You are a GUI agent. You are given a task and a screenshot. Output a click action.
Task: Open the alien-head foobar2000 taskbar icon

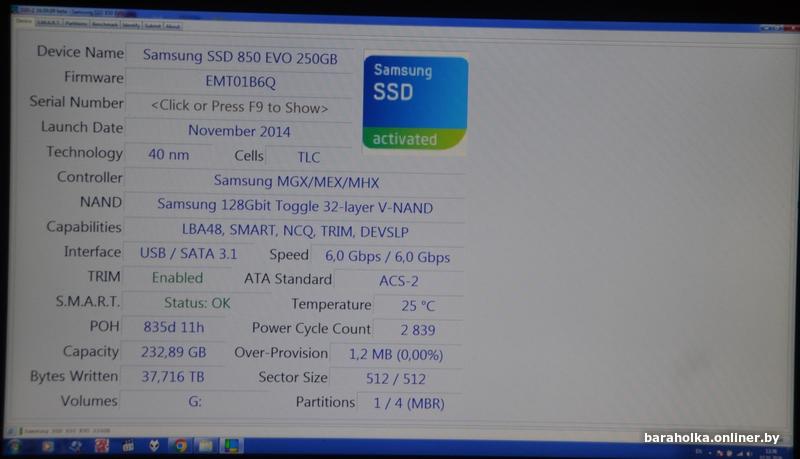click(154, 446)
